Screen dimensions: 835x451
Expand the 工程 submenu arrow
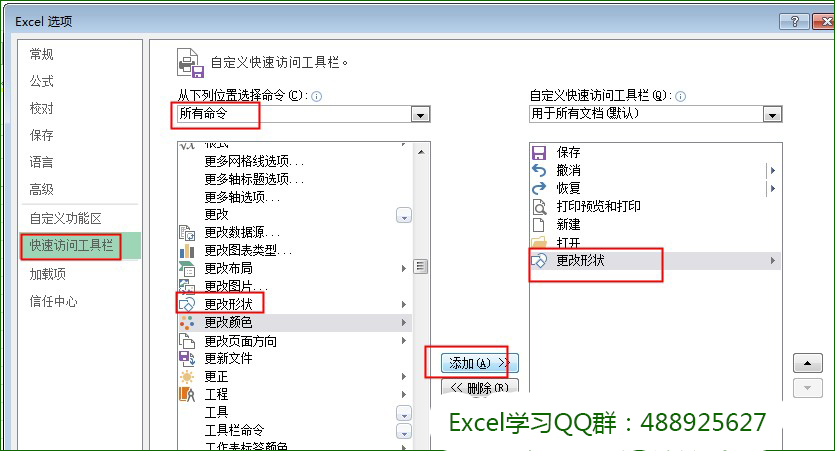tap(404, 395)
